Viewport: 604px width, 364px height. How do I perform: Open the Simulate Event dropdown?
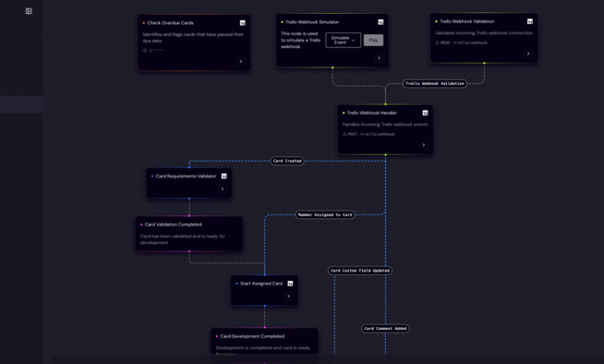coord(343,40)
